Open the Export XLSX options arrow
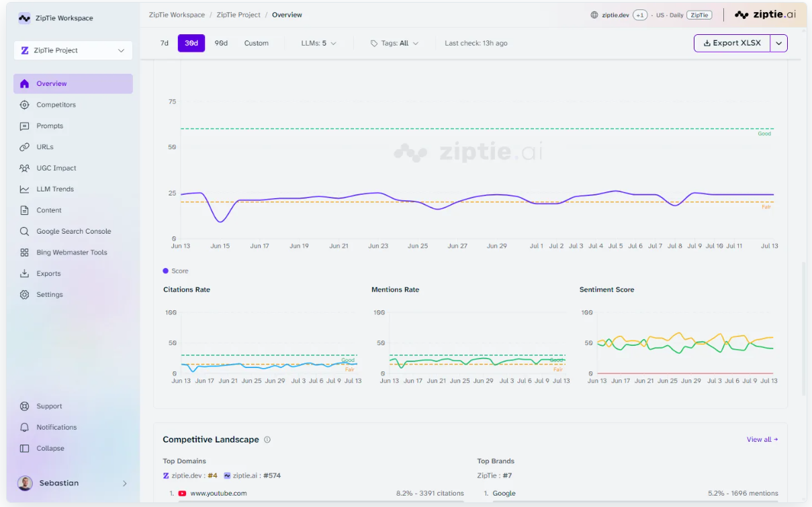Viewport: 812px width, 507px height. click(779, 43)
